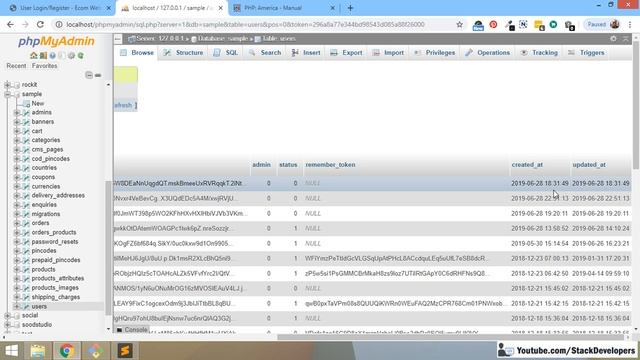Go back with browser back arrow
This screenshot has height=360, width=640.
tap(10, 24)
